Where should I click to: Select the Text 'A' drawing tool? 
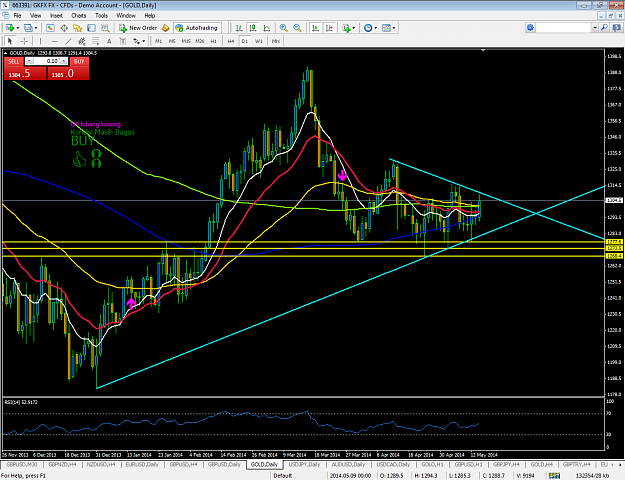point(109,41)
